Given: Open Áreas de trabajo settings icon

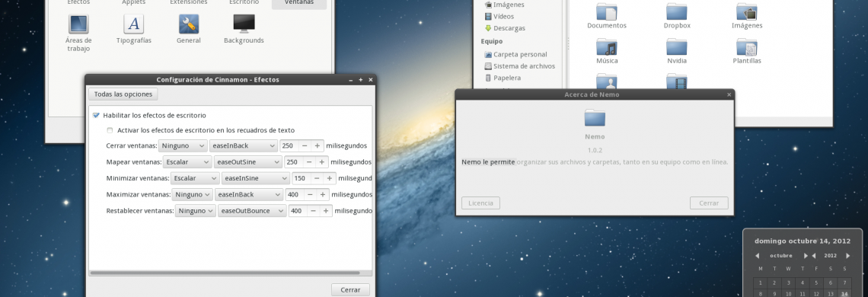Looking at the screenshot, I should [78, 24].
